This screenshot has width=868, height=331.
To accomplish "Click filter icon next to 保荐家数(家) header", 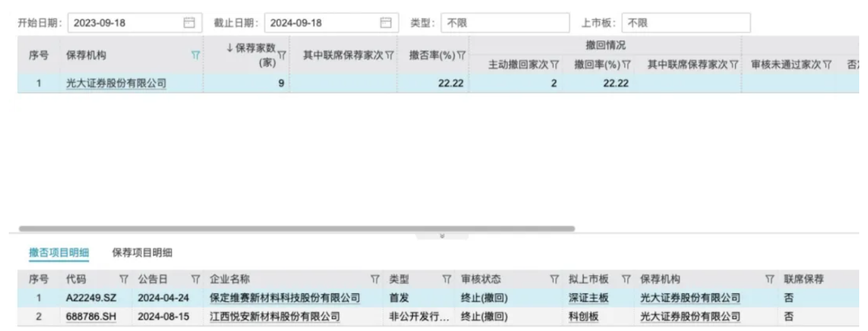I will 282,55.
